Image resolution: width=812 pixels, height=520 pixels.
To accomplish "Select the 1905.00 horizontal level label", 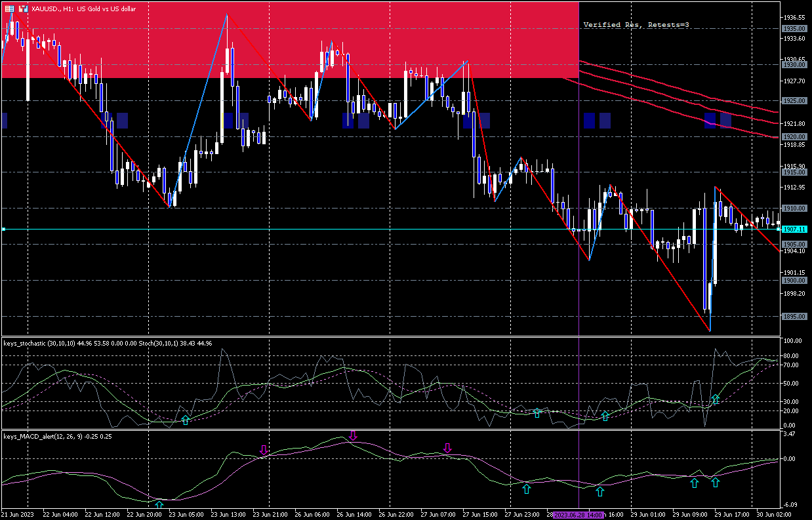I will pyautogui.click(x=794, y=245).
